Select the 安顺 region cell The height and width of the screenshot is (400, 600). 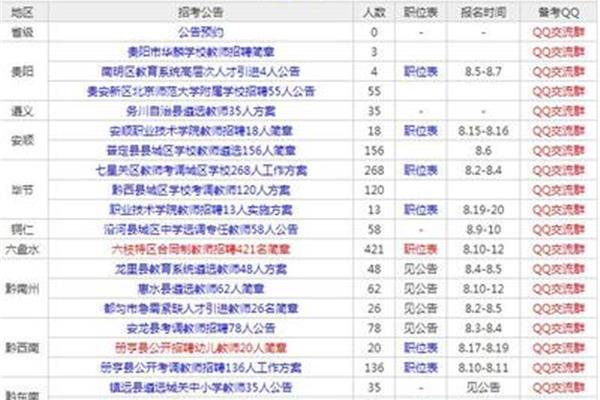click(22, 140)
